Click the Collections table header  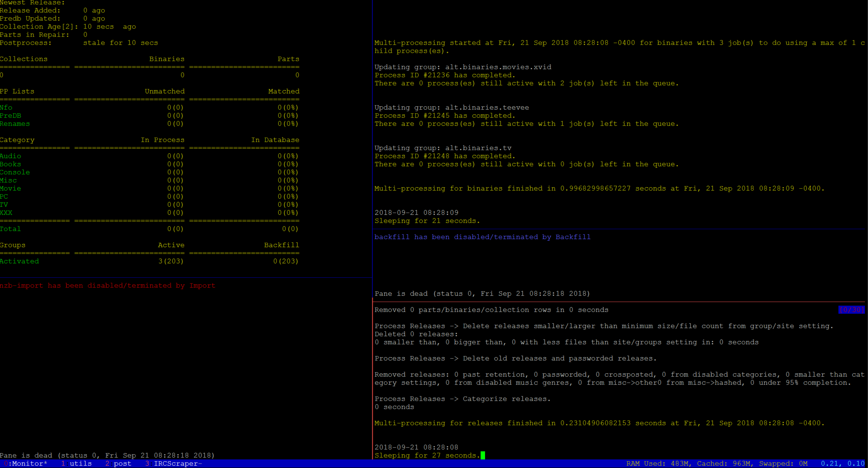pyautogui.click(x=24, y=59)
